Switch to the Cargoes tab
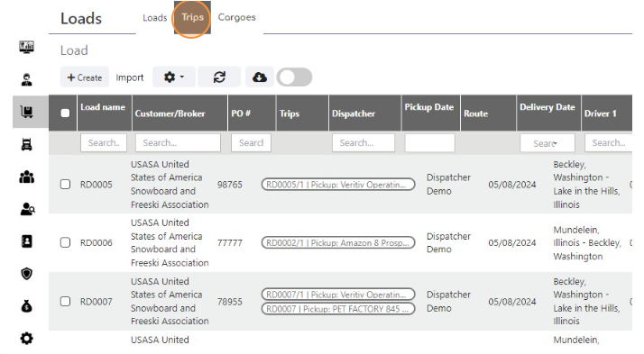Viewport: 644px width, 354px height. [236, 17]
